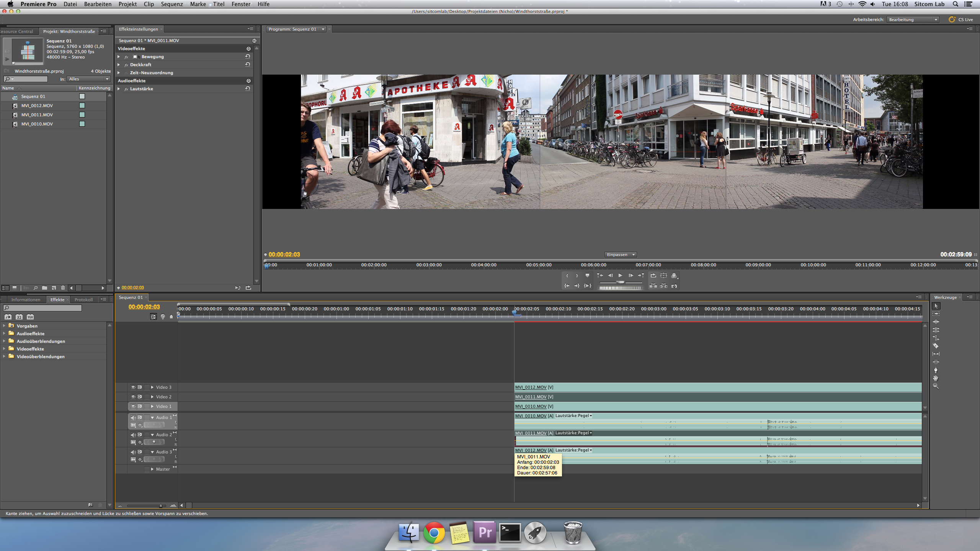Image resolution: width=980 pixels, height=551 pixels.
Task: Open the Sequenz menu
Action: click(x=171, y=4)
